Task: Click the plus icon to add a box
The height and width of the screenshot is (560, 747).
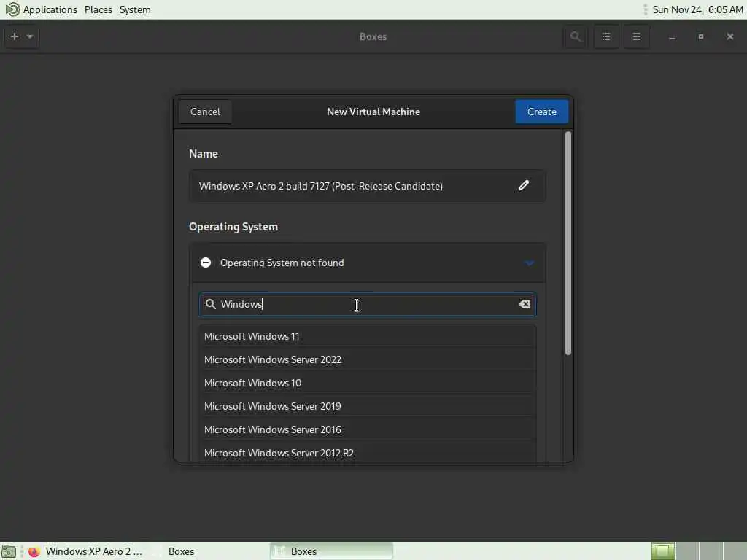Action: pos(15,36)
